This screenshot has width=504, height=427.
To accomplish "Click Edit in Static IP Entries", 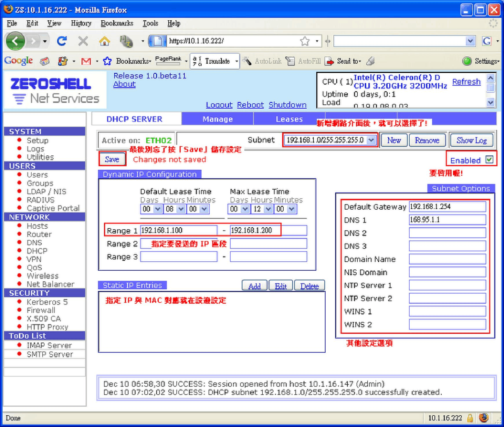I will (x=281, y=286).
